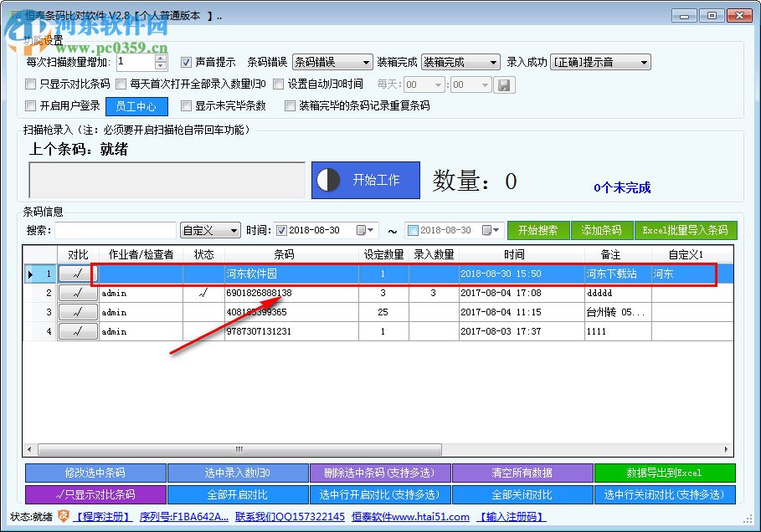This screenshot has width=761, height=532.
Task: Click the 序列号:F1BA642A... link
Action: pos(184,517)
